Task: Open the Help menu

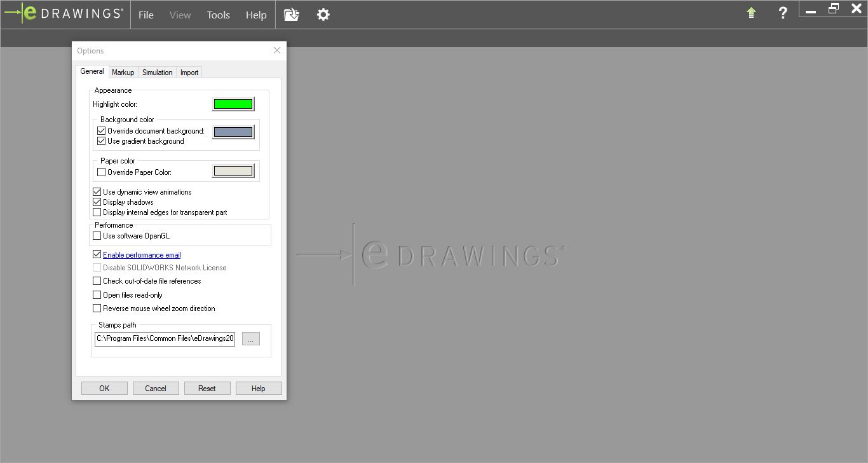Action: 256,15
